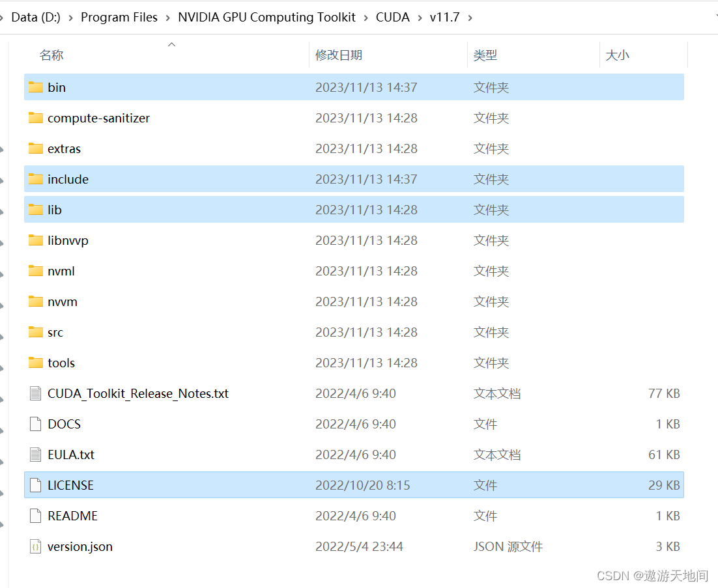Click the extras folder icon
Image resolution: width=718 pixels, height=588 pixels.
(x=36, y=148)
